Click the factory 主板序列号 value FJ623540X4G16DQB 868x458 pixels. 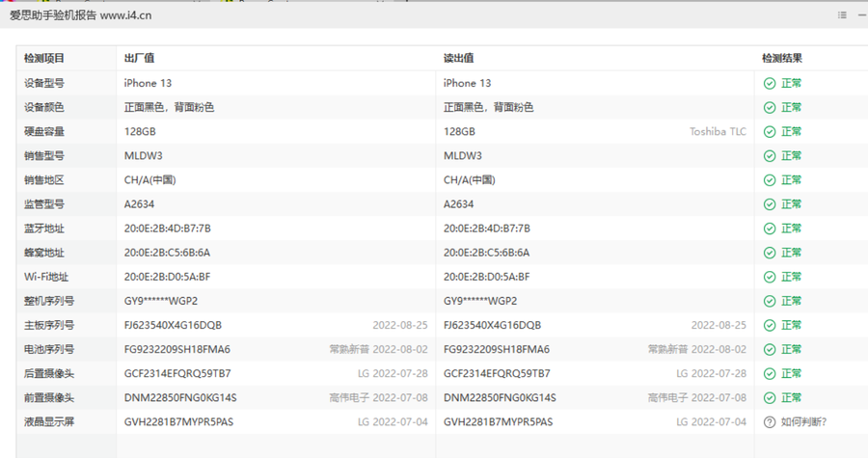173,325
